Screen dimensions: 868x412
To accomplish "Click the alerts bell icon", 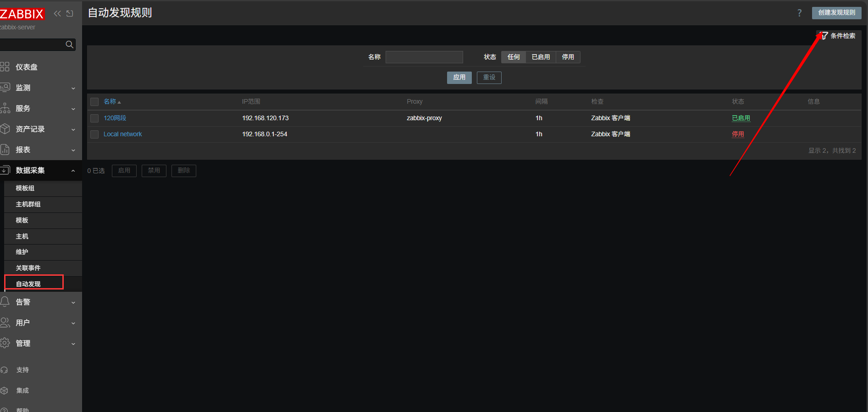I will pos(5,302).
